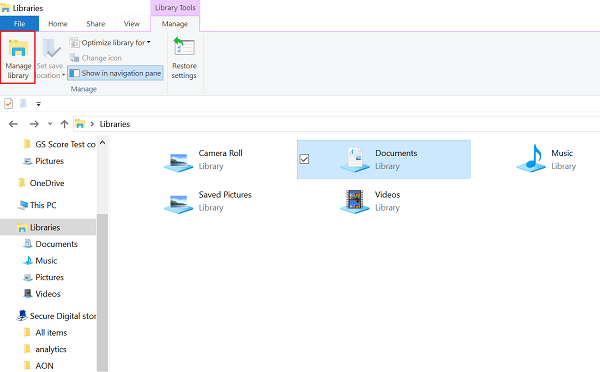The height and width of the screenshot is (372, 600).
Task: Open the Customize Quick Access Toolbar dropdown
Action: click(x=38, y=104)
